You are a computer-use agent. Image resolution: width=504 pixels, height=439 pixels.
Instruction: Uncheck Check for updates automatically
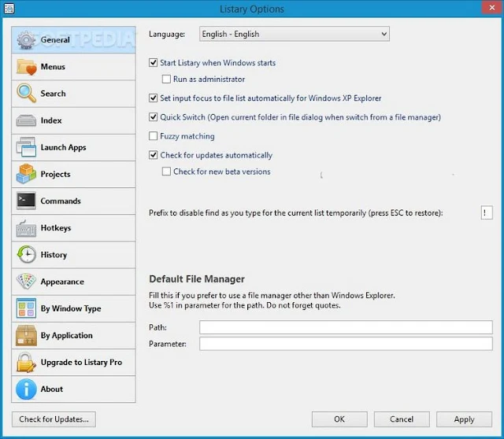coord(154,155)
